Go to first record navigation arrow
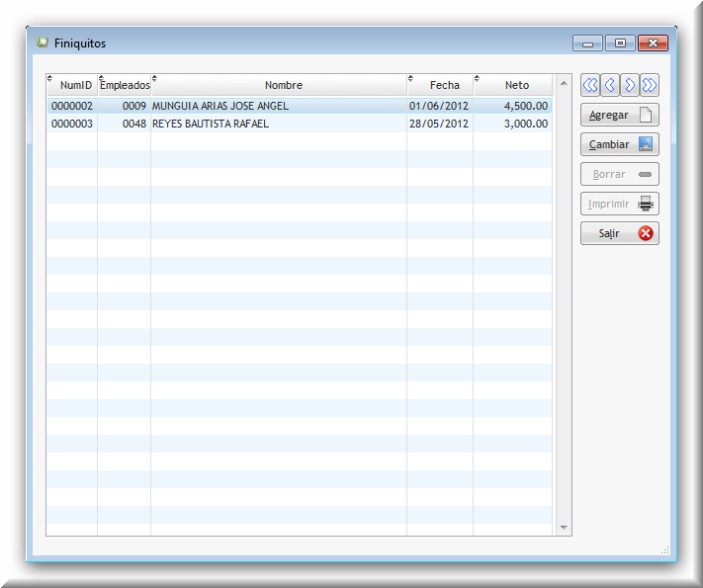Image resolution: width=703 pixels, height=588 pixels. pos(590,85)
